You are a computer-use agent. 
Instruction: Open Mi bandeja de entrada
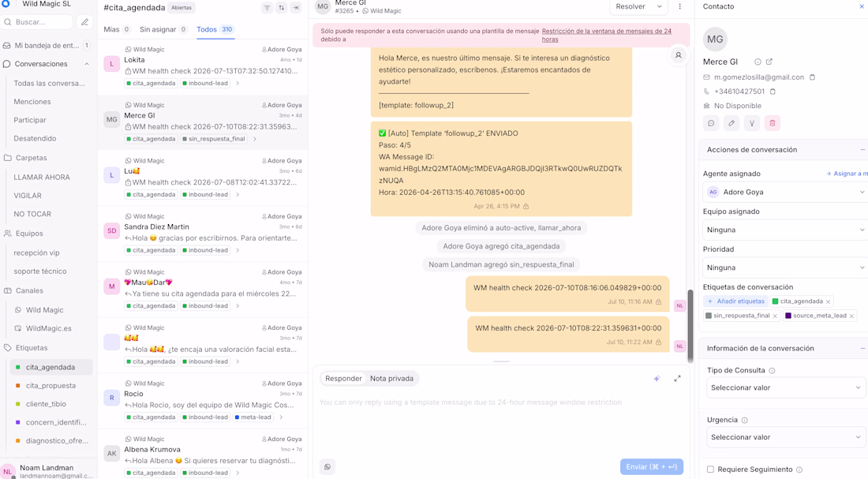click(47, 46)
